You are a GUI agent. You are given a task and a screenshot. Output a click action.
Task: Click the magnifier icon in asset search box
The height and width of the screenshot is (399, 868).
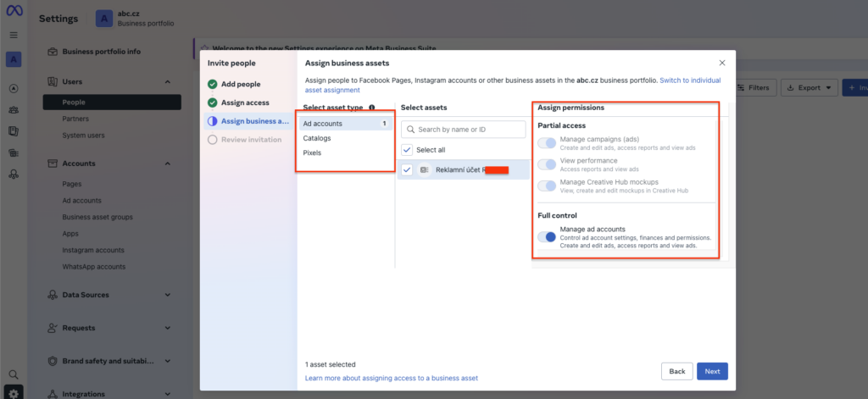(411, 130)
